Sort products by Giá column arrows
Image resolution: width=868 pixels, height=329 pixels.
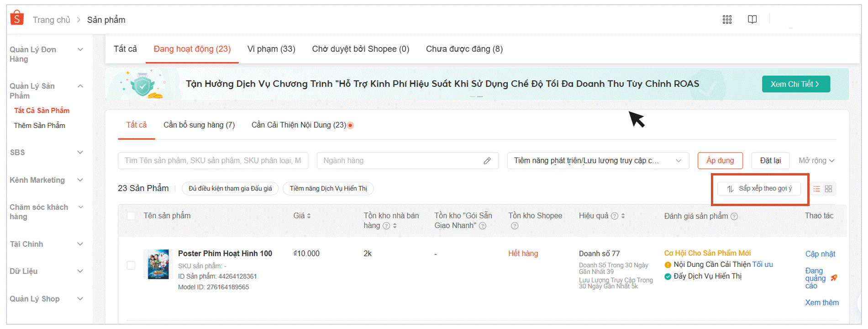(x=309, y=216)
